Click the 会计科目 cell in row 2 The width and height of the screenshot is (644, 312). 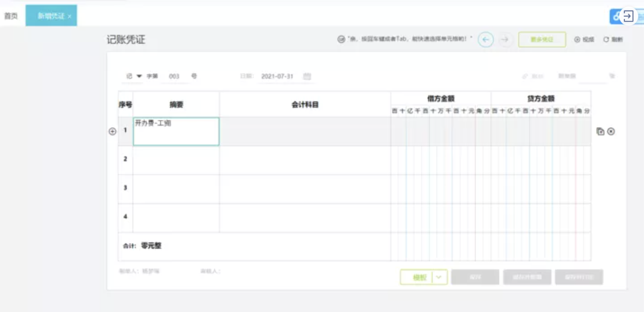[x=305, y=160]
